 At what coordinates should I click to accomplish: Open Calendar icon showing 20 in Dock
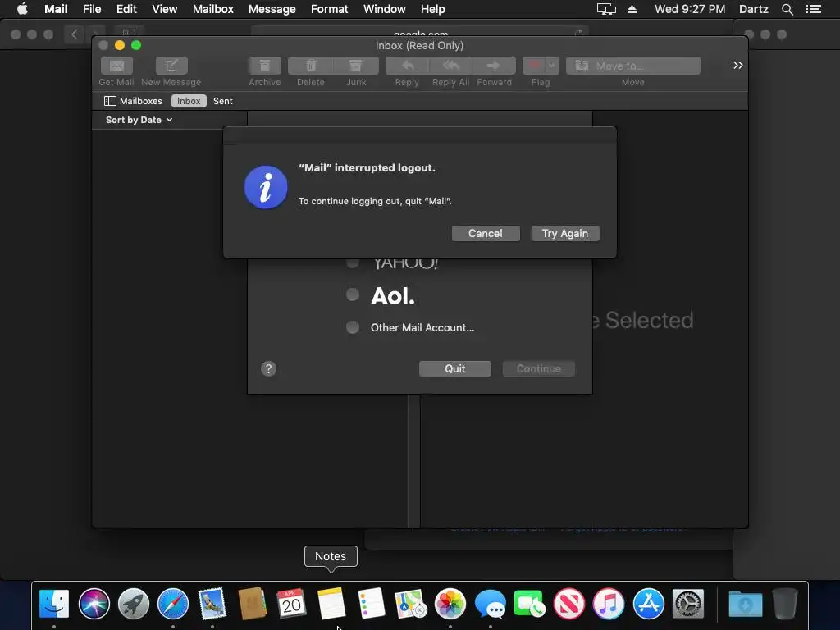pyautogui.click(x=291, y=603)
